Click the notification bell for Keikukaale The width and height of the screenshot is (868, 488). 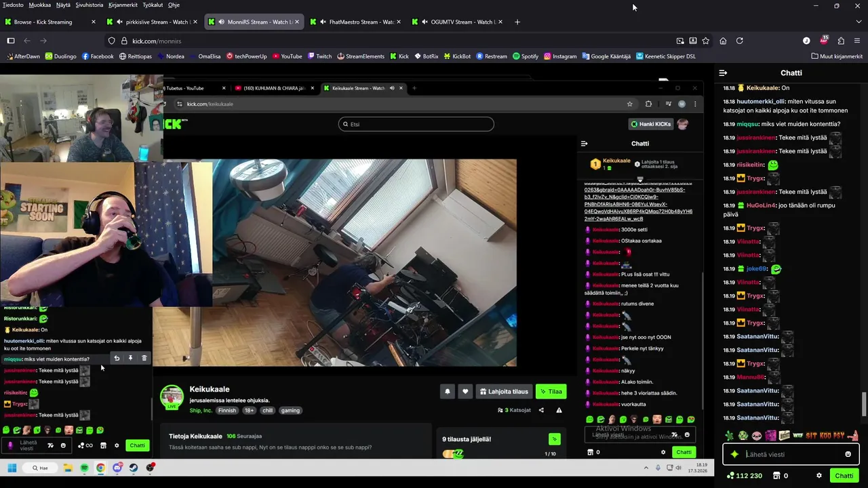pyautogui.click(x=448, y=391)
